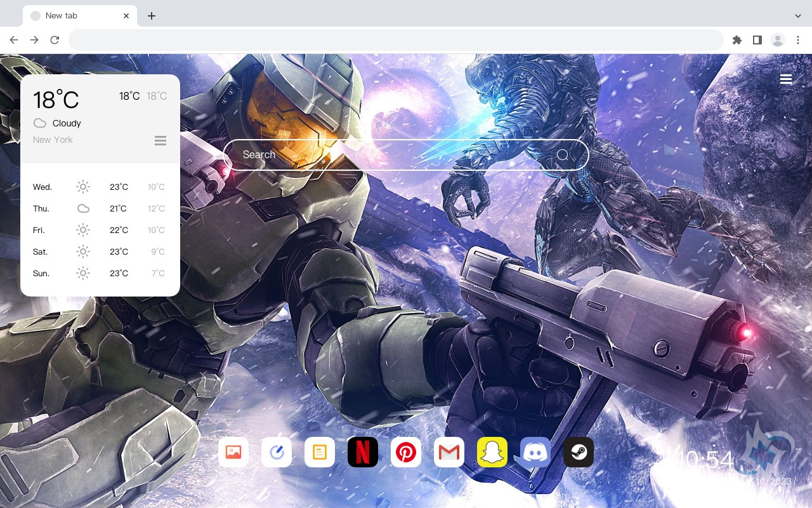Open the blue checkmark to-do shortcut
This screenshot has height=508, width=812.
[x=277, y=452]
